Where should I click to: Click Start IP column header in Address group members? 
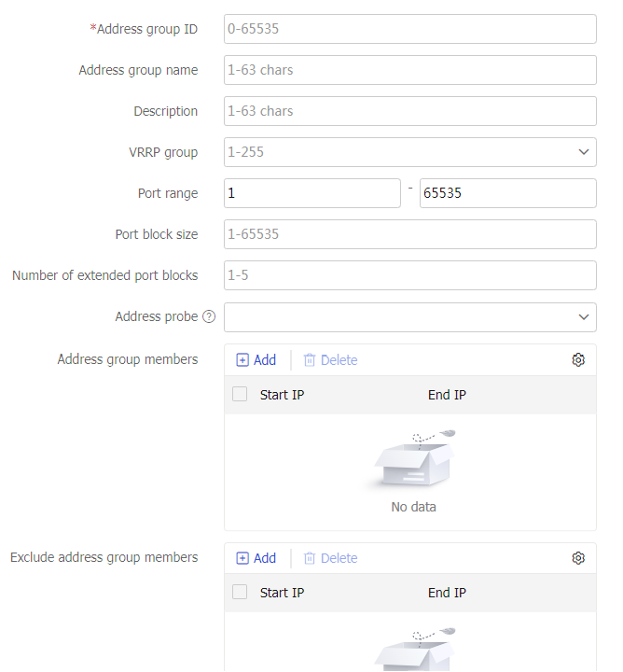coord(282,395)
